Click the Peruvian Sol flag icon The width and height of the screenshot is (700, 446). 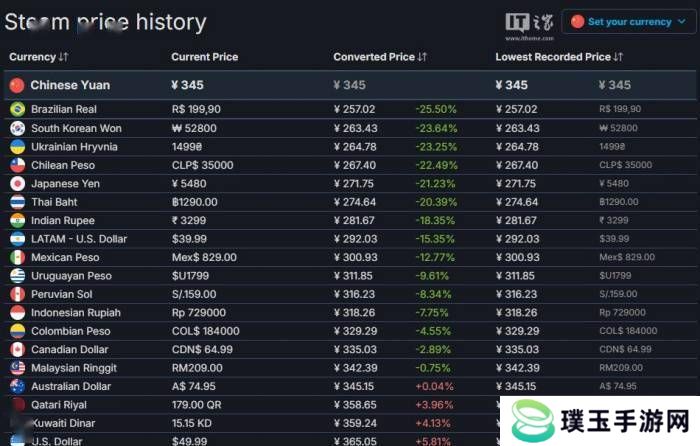click(17, 294)
